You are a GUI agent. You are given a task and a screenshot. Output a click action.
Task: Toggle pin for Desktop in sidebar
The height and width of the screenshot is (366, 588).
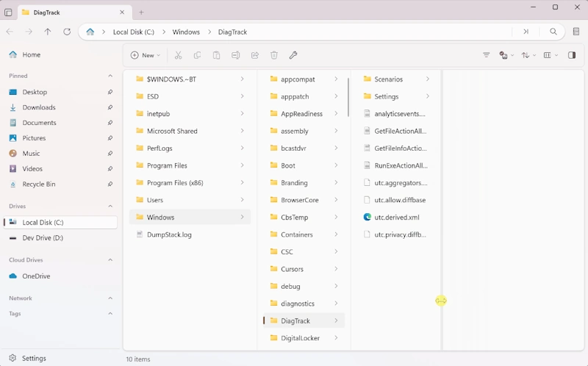click(110, 92)
